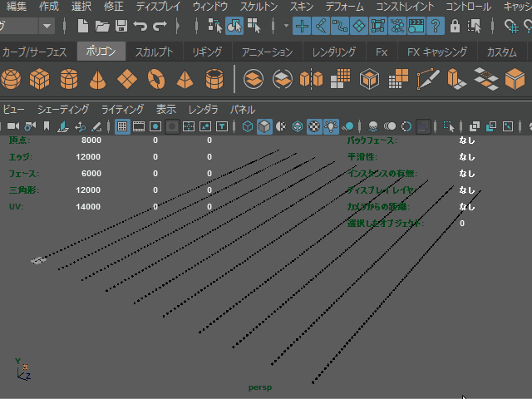Switch to the リギング shelf tab
Viewport: 532px width, 399px height.
pos(207,52)
